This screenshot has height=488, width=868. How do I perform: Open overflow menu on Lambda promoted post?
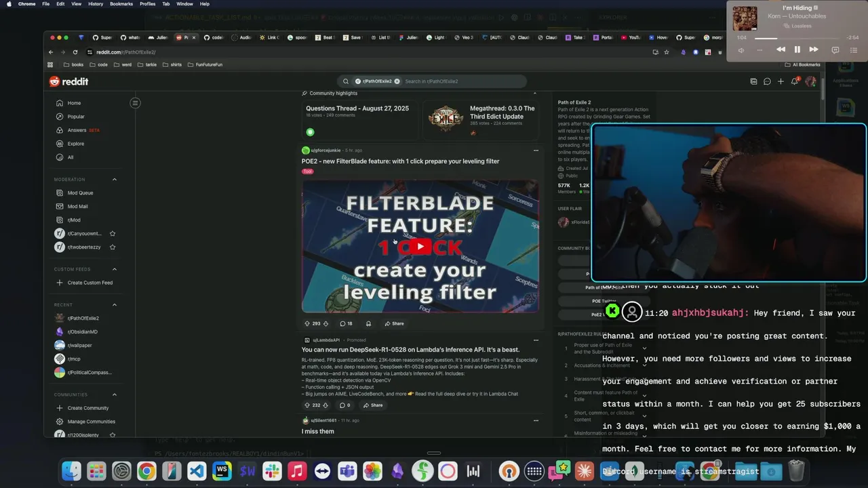[536, 340]
